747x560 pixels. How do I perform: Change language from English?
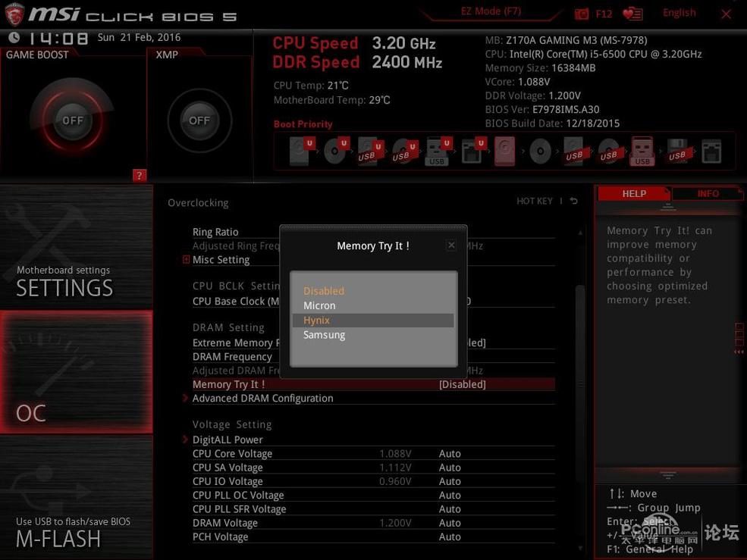tap(679, 13)
